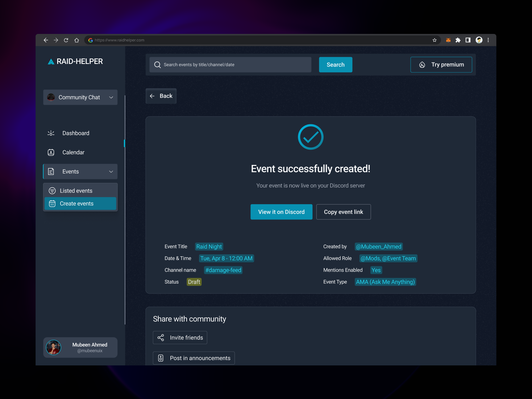Switch to Listed events
The width and height of the screenshot is (532, 399).
click(x=76, y=191)
